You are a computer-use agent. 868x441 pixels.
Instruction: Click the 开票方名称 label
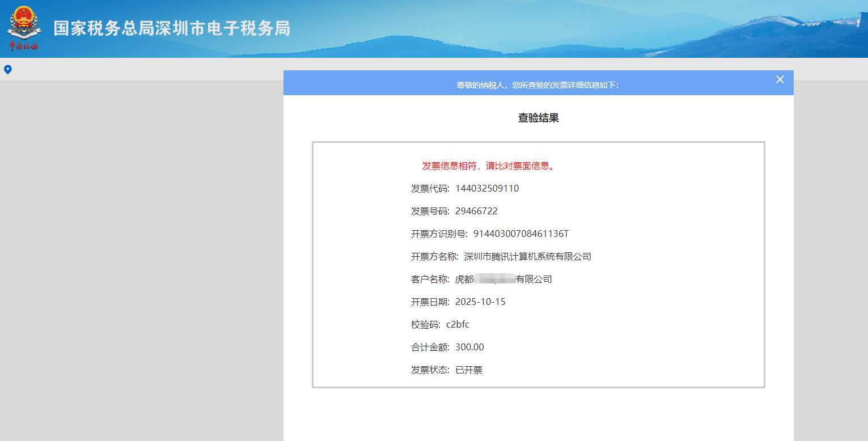(x=435, y=257)
